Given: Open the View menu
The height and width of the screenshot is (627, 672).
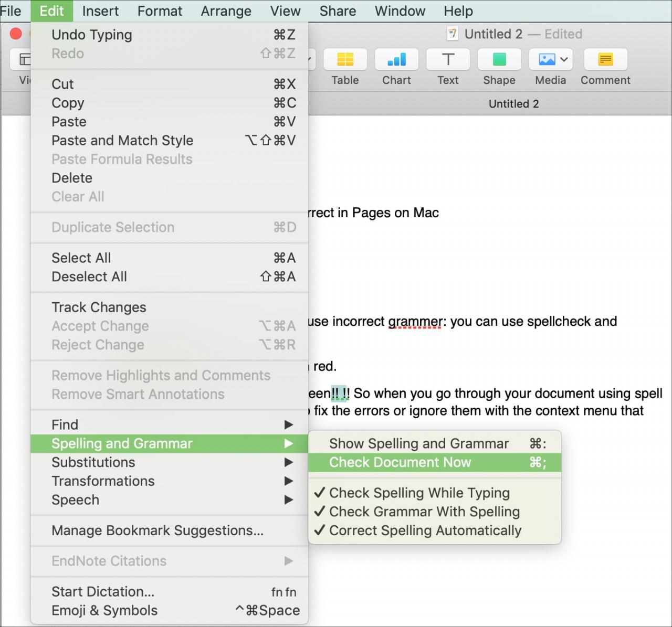Looking at the screenshot, I should click(x=285, y=11).
